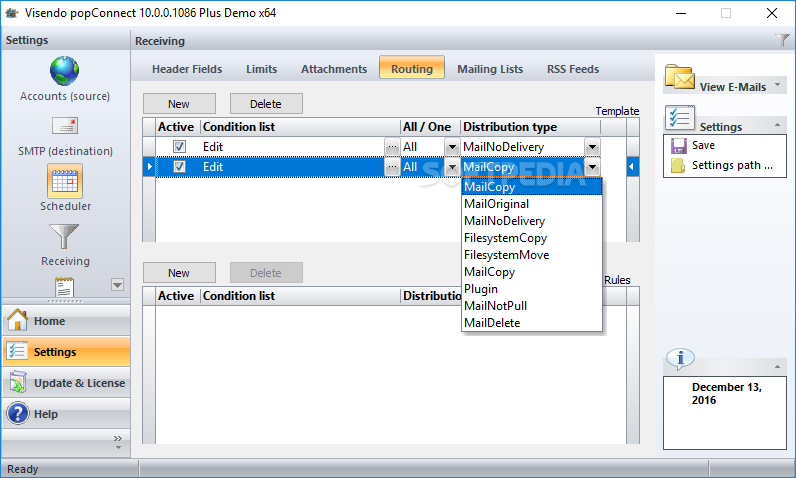The height and width of the screenshot is (478, 796).
Task: Click Edit cell in first template row
Action: (292, 147)
